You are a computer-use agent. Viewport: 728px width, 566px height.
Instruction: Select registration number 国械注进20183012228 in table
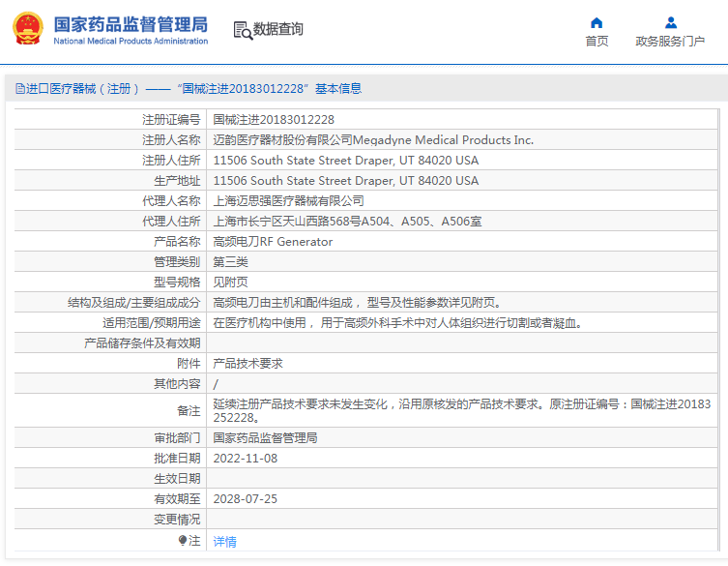274,120
